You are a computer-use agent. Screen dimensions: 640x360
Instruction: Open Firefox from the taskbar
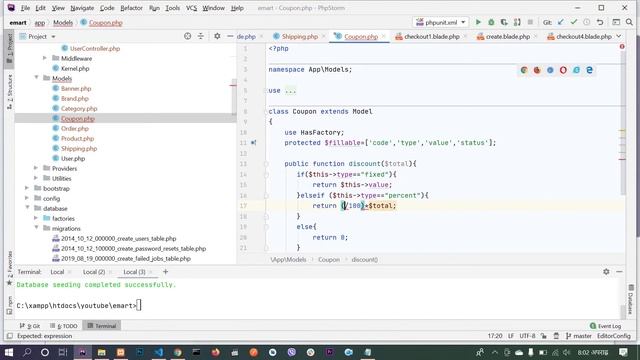coord(216,352)
